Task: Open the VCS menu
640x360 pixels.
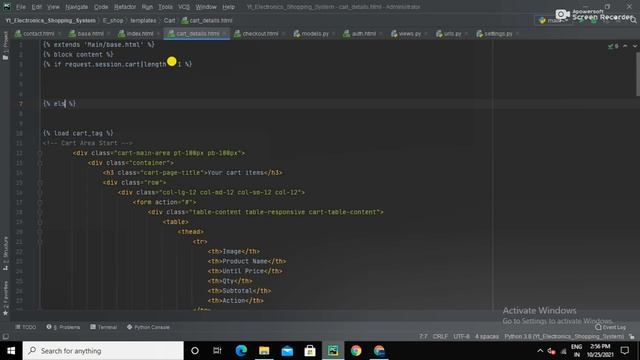Action: (x=184, y=7)
